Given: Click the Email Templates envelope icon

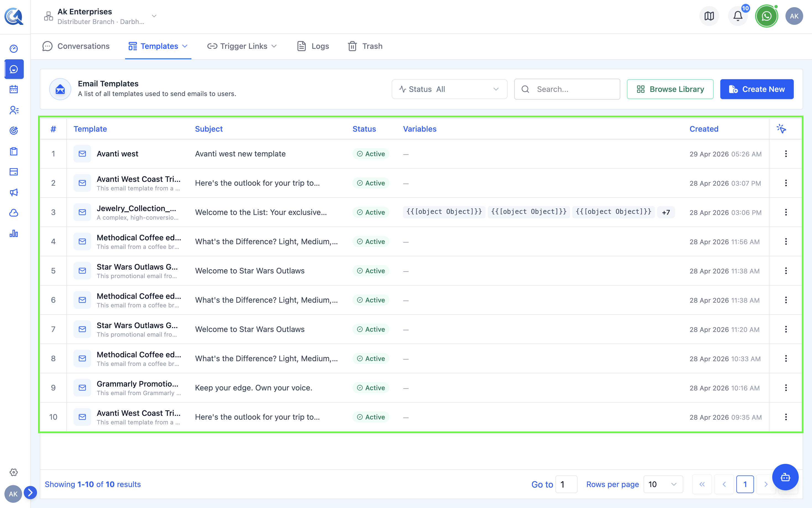Looking at the screenshot, I should (60, 89).
